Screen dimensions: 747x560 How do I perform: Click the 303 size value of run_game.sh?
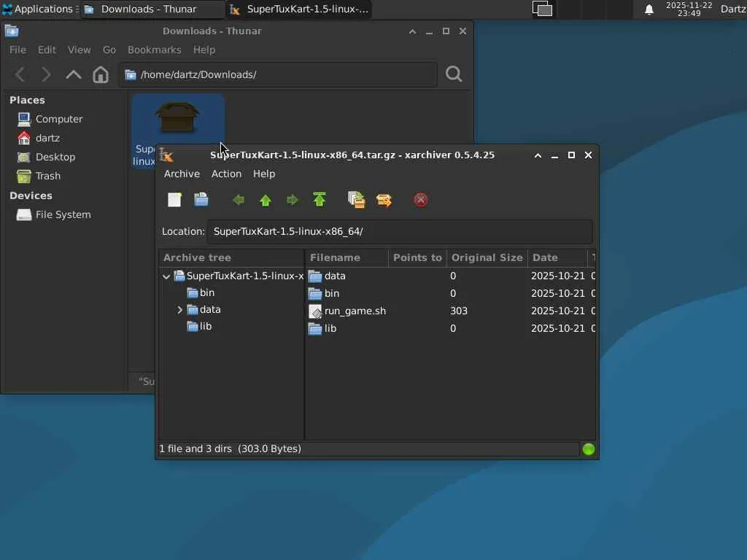[x=459, y=311]
